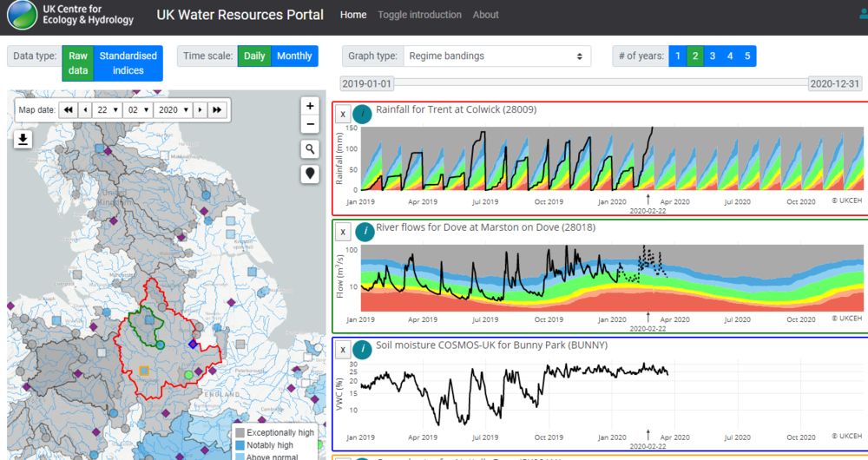Click the UK Water Resources Portal title
Screen dimensions: 868x460
click(240, 15)
